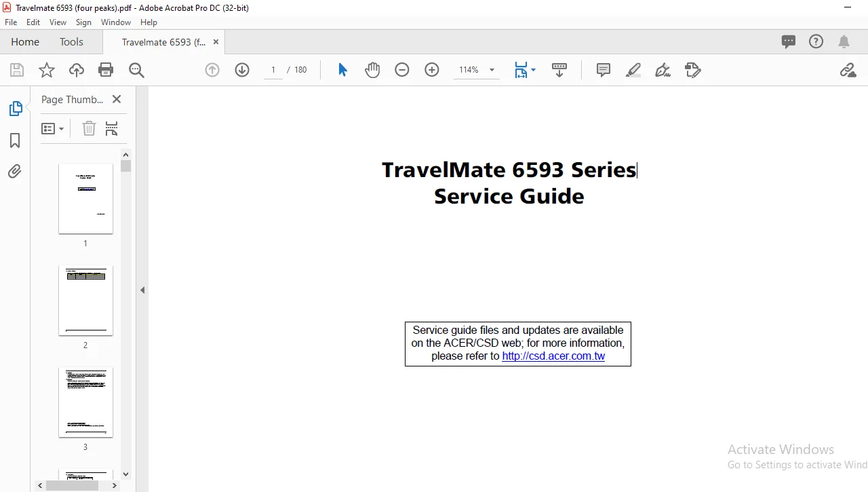Viewport: 868px width, 492px height.
Task: Click thumbnail panel scroll down arrow
Action: 125,474
